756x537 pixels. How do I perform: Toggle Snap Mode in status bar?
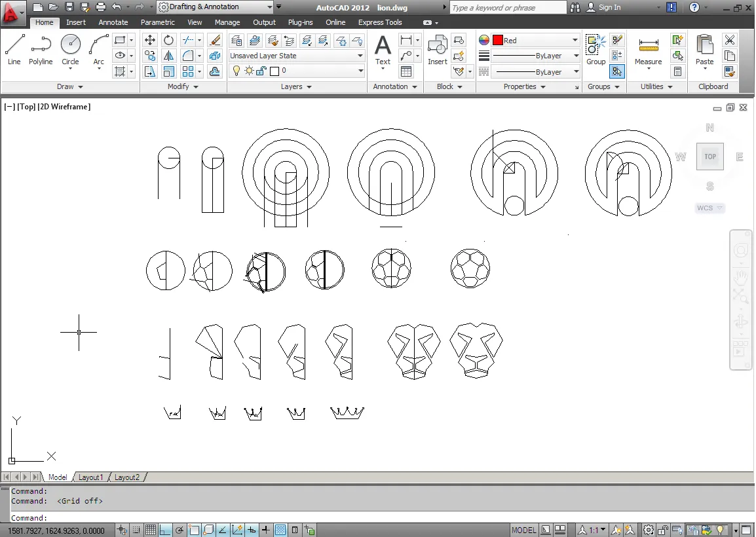click(136, 530)
